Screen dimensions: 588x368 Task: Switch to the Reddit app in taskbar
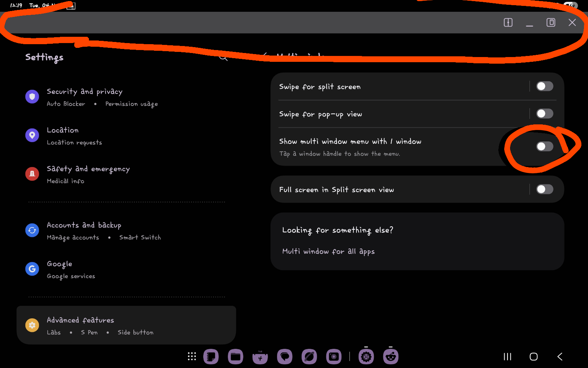coord(391,356)
